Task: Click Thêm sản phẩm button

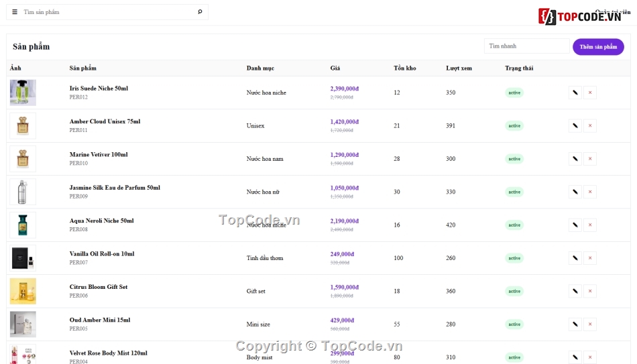Action: click(x=598, y=47)
